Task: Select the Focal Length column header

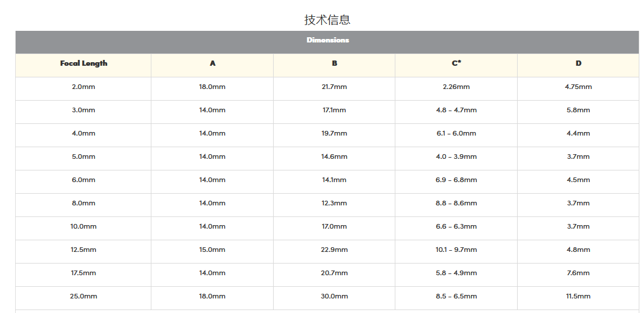Action: click(x=83, y=63)
